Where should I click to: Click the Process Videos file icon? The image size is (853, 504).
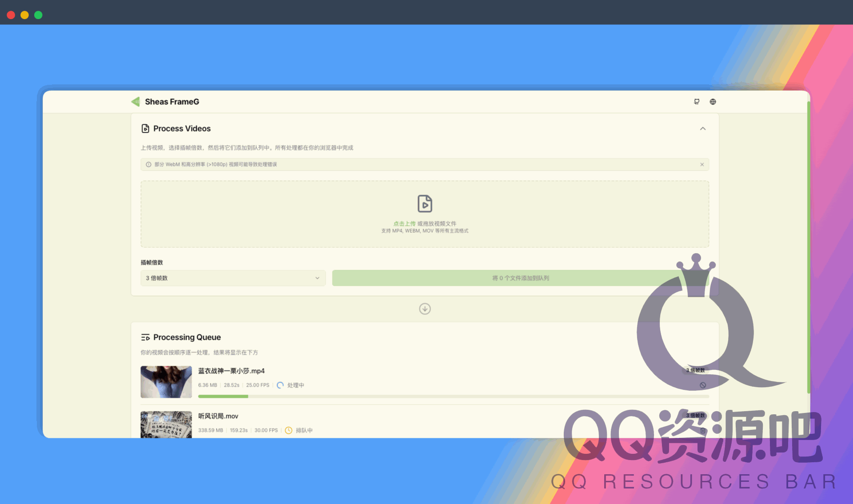click(145, 128)
